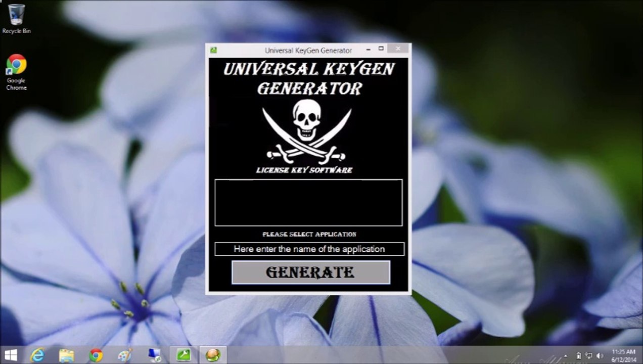643x364 pixels.
Task: Minimize the Universal KeyGen Generator window
Action: click(368, 49)
